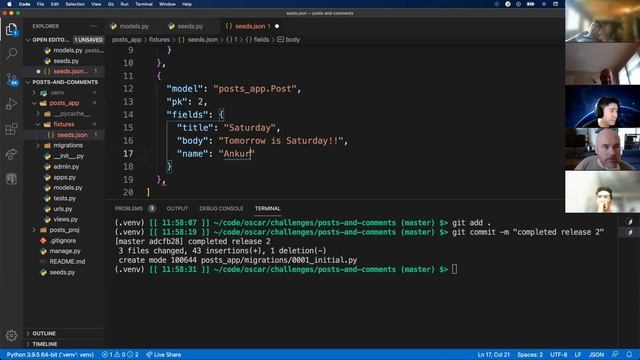This screenshot has height=360, width=640.
Task: Open .gitignore in the file tree
Action: (x=64, y=240)
